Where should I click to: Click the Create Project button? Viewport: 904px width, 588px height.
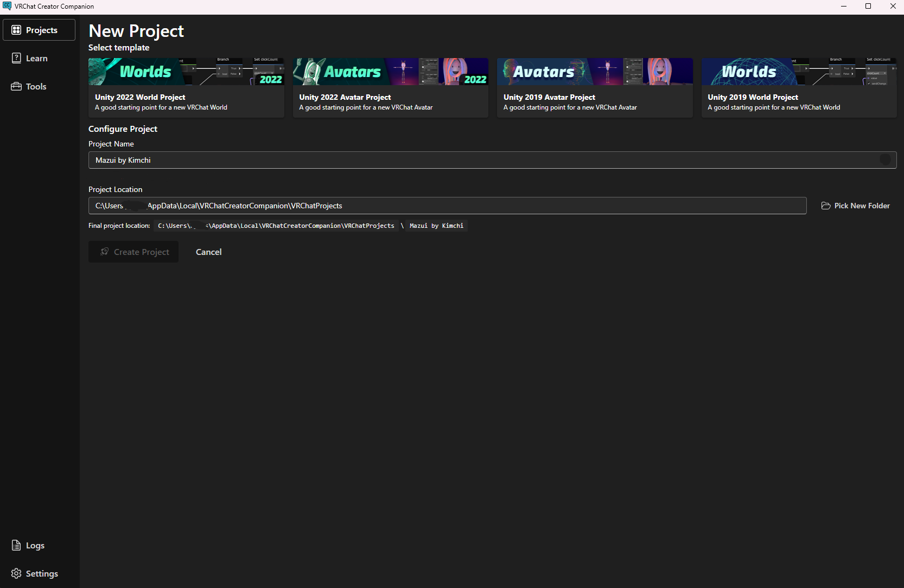(x=133, y=252)
